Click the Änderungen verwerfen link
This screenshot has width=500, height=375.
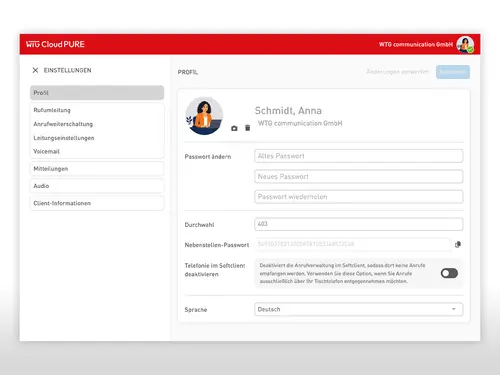tap(397, 72)
